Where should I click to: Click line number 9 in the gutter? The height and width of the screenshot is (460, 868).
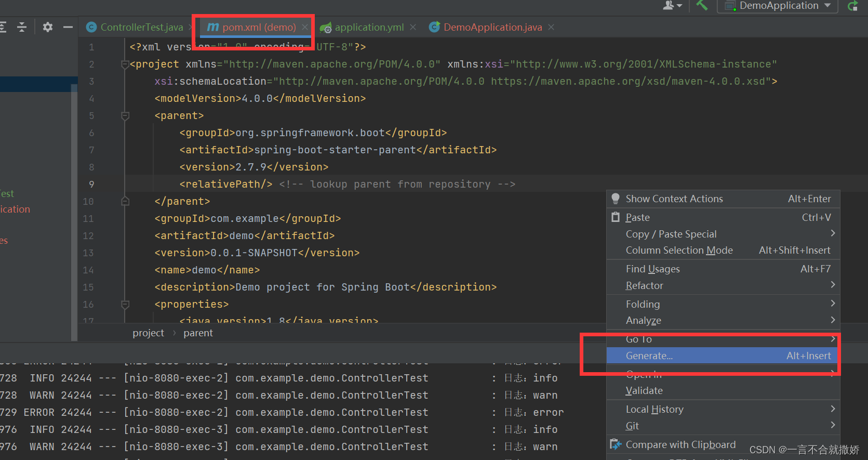[91, 184]
